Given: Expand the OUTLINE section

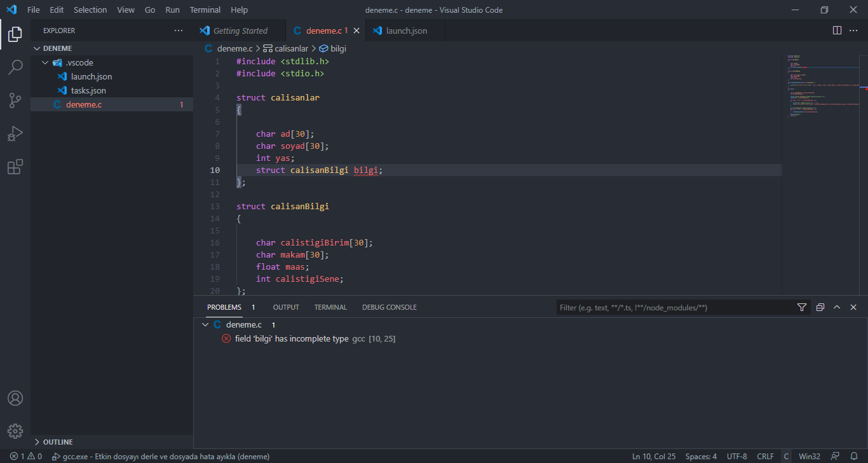Looking at the screenshot, I should [37, 442].
